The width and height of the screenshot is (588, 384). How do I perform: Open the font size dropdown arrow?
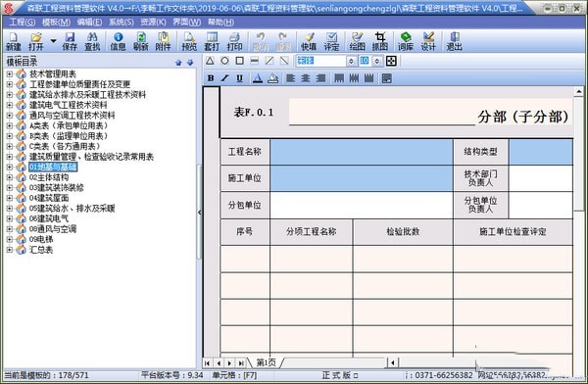click(x=377, y=61)
